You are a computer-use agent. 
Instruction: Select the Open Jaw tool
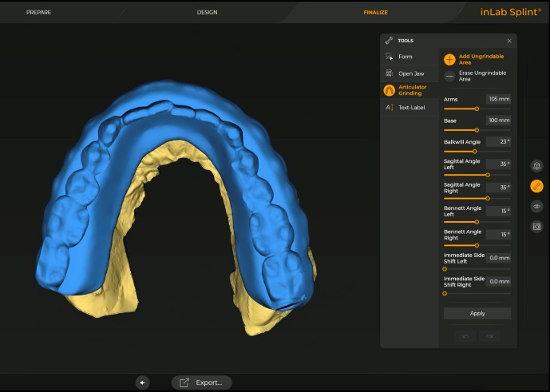(410, 73)
